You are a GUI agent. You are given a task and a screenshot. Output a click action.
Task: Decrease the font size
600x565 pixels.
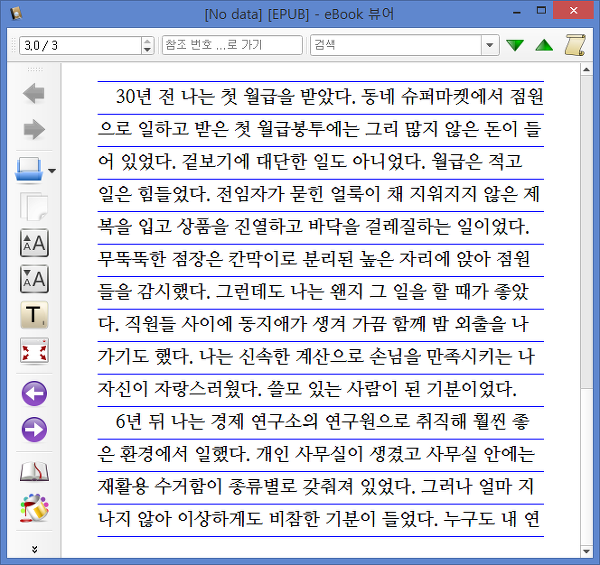[34, 279]
